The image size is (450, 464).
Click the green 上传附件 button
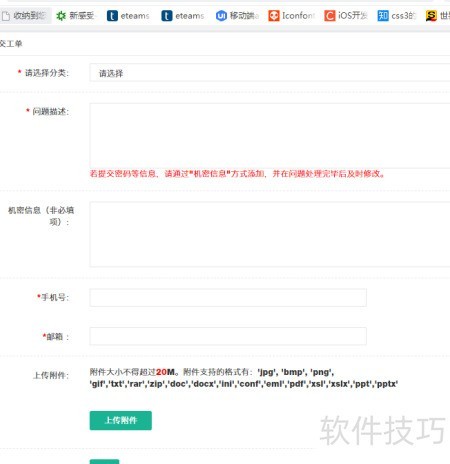(x=121, y=420)
